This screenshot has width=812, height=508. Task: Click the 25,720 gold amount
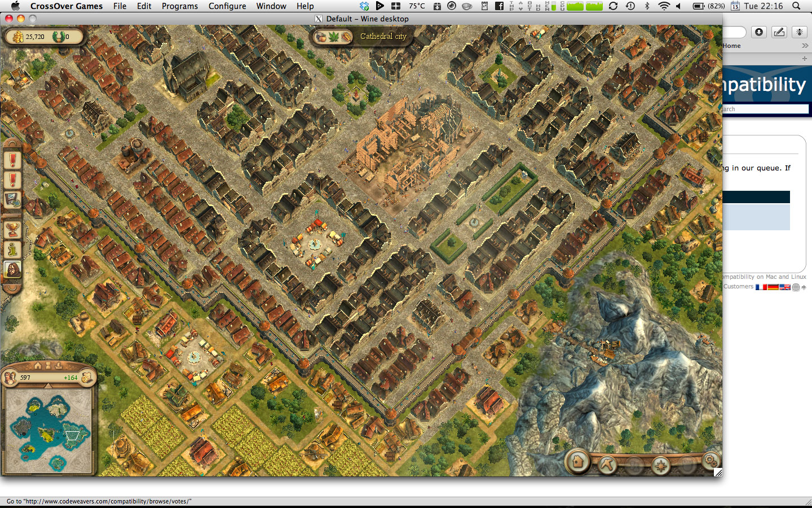click(x=35, y=37)
